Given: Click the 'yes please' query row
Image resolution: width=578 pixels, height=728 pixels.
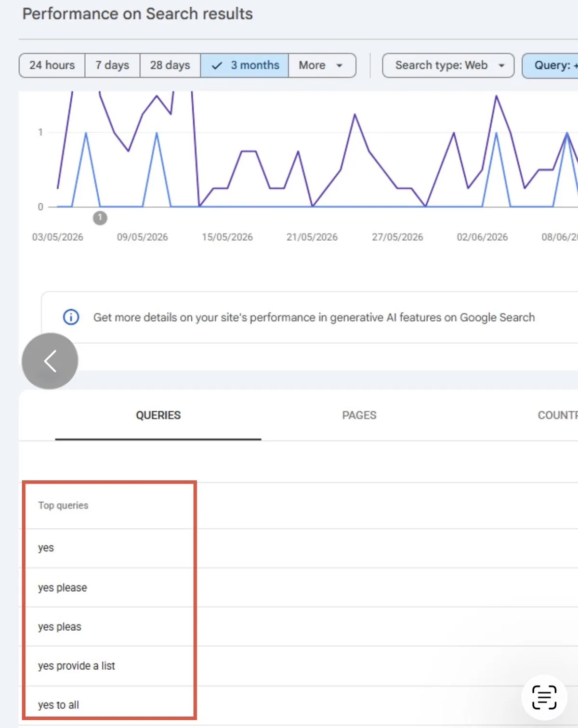Looking at the screenshot, I should tap(299, 587).
